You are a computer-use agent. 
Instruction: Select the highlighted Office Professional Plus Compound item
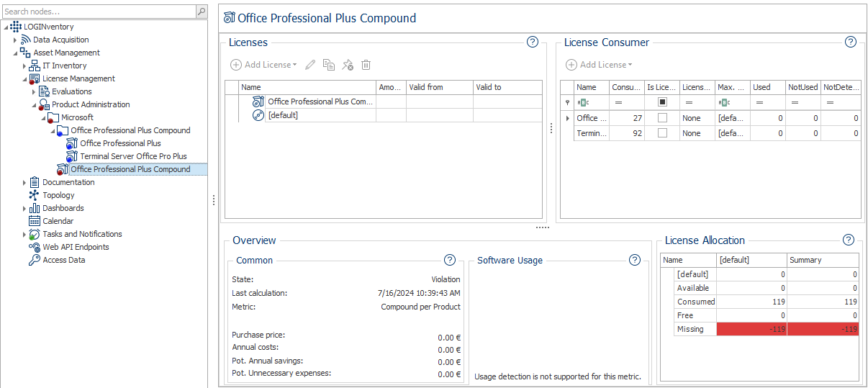[130, 169]
